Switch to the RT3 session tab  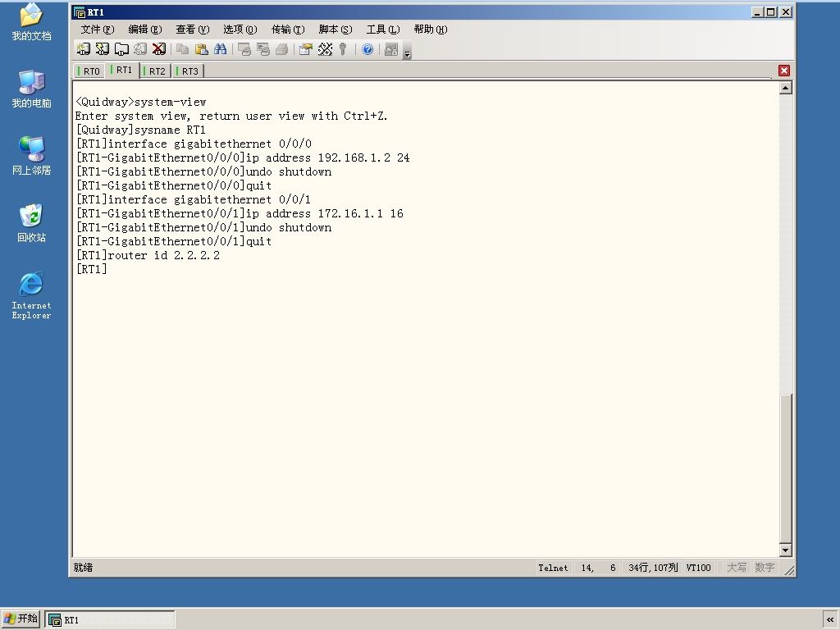pyautogui.click(x=188, y=71)
